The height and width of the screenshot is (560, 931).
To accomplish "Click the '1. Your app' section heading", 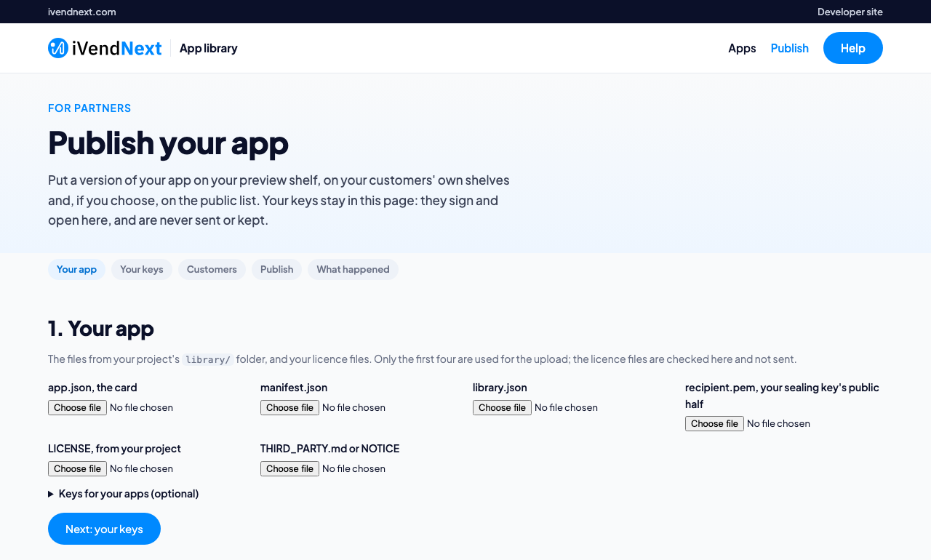I will pos(101,328).
